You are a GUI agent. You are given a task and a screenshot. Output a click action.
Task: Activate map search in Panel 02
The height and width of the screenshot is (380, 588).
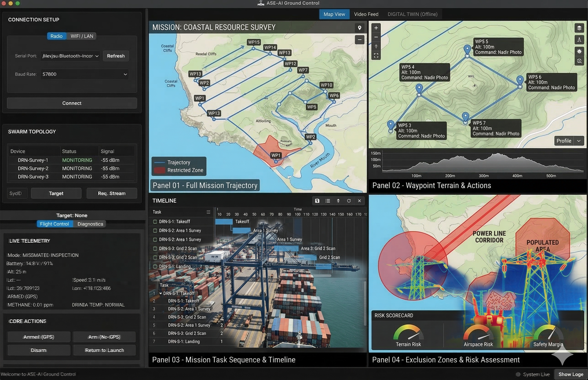point(580,61)
